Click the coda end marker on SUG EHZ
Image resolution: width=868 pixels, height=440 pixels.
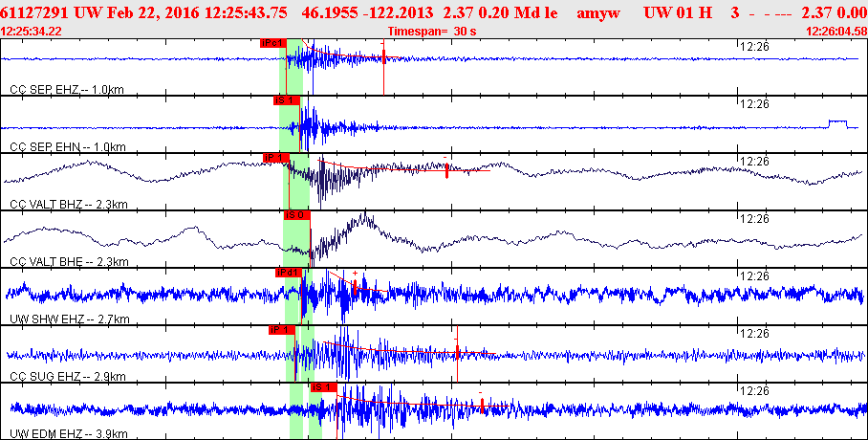coord(457,352)
